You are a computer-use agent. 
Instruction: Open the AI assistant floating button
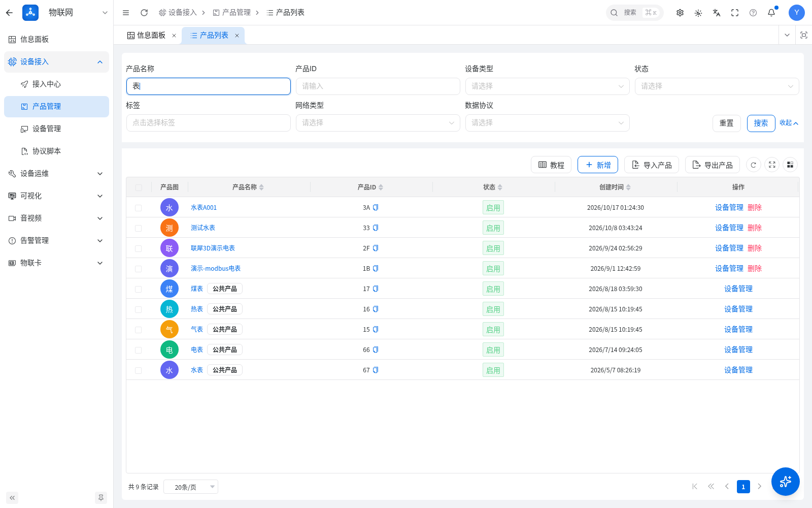(x=786, y=482)
